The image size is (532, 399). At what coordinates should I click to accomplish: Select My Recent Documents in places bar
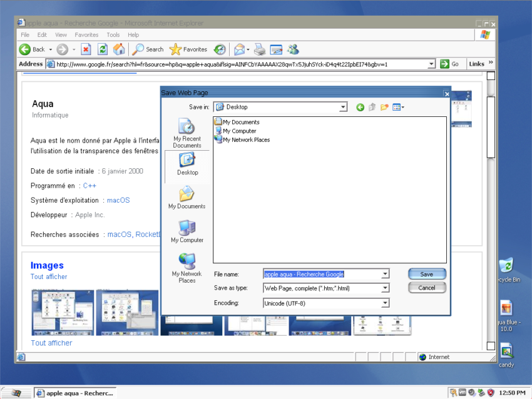click(187, 133)
